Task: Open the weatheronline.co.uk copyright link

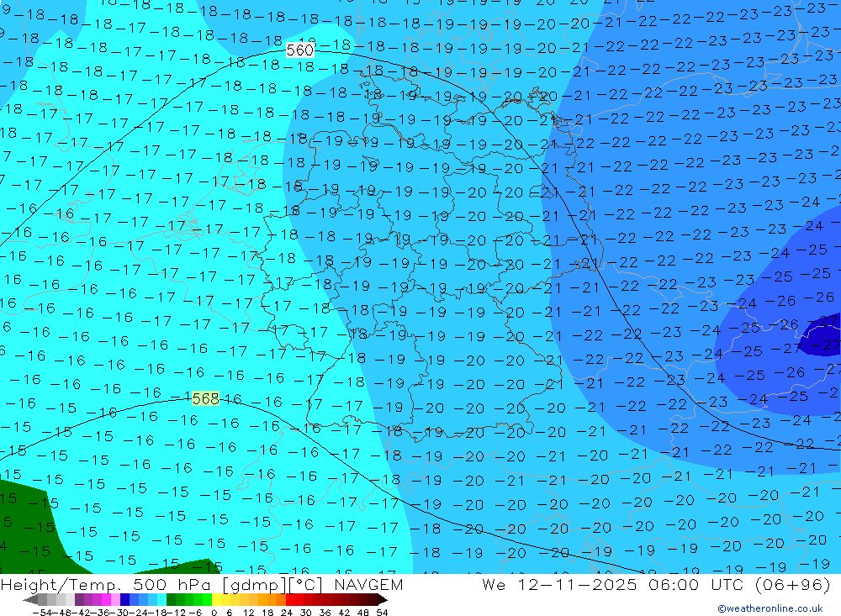Action: coord(770,608)
